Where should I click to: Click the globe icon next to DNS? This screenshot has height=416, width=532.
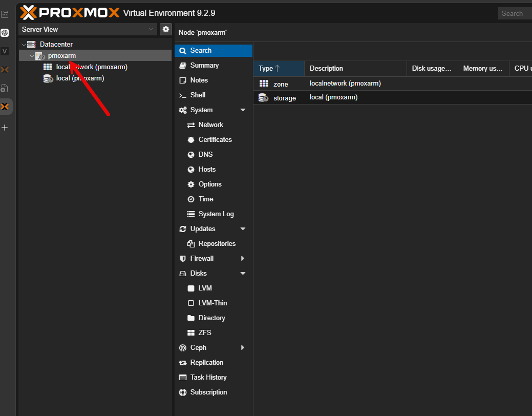[x=191, y=155]
